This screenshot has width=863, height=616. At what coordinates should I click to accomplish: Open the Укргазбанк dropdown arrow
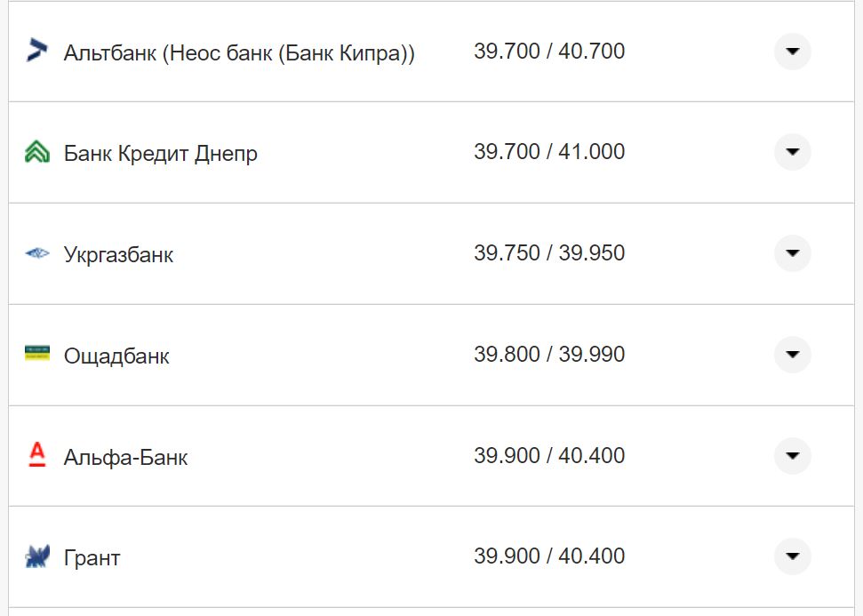click(x=792, y=253)
